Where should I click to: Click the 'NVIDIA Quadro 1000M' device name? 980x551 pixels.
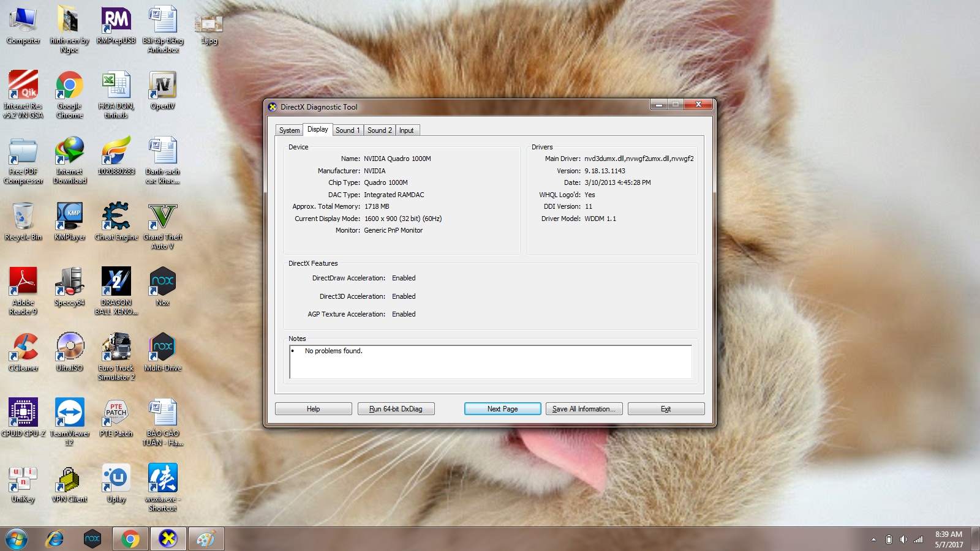398,159
